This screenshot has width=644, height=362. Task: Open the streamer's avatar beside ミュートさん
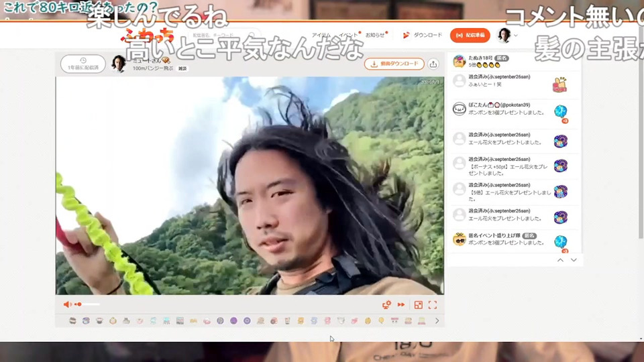pyautogui.click(x=119, y=64)
